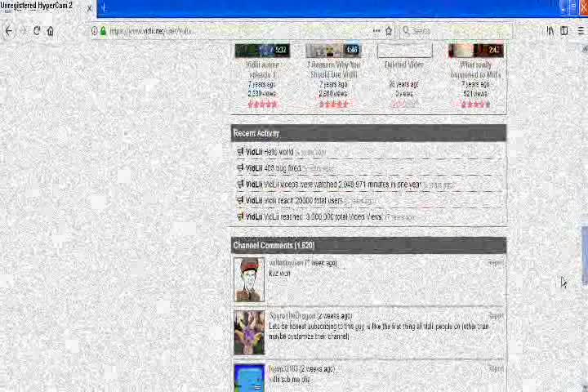Open the VidLii episode 1 video title
Screen dimensions: 588x392
coord(262,69)
